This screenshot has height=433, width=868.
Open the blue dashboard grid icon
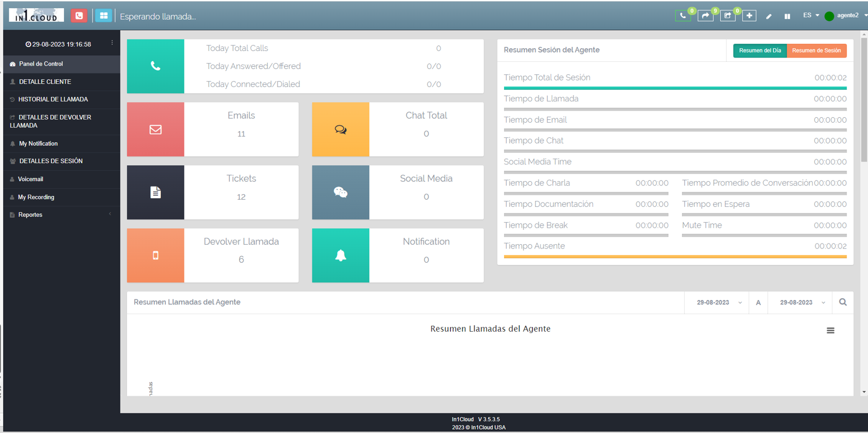click(103, 16)
